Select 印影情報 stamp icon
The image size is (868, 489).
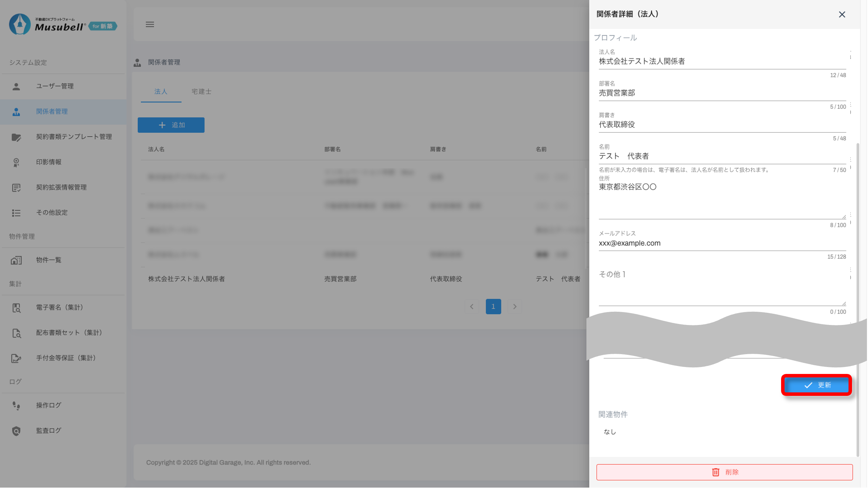pyautogui.click(x=16, y=162)
